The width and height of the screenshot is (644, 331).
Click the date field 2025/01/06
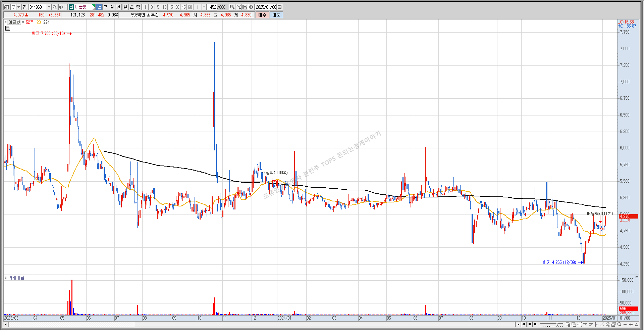click(266, 7)
